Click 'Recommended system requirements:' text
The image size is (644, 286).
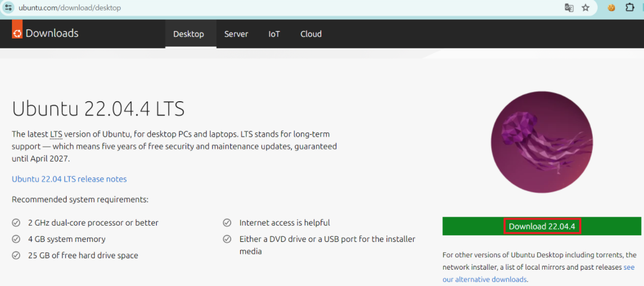(80, 200)
